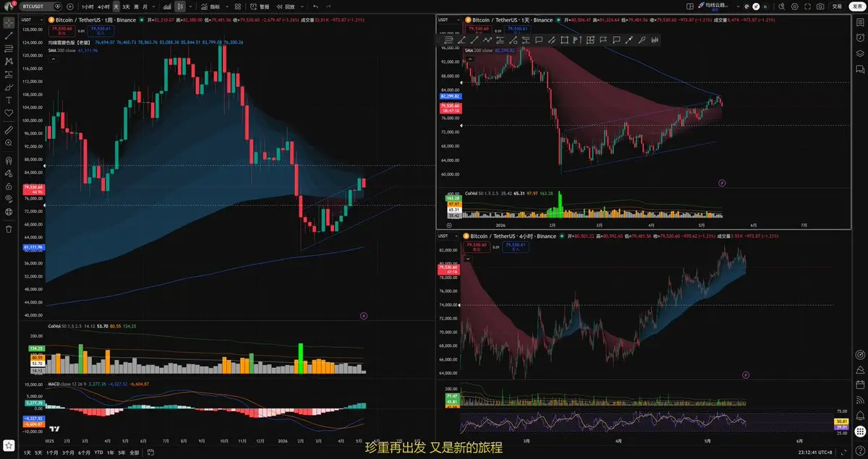Toggle magnet mode in left toolbar

9,160
